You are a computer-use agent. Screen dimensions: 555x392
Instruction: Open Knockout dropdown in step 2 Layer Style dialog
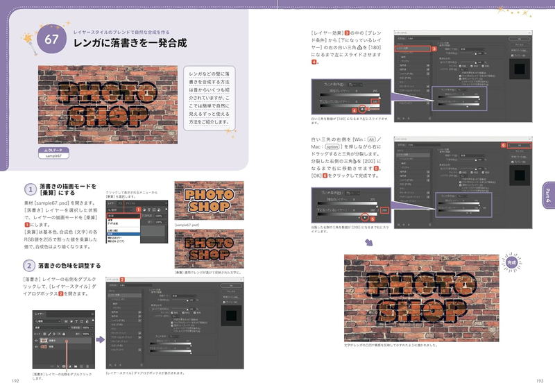[176, 316]
